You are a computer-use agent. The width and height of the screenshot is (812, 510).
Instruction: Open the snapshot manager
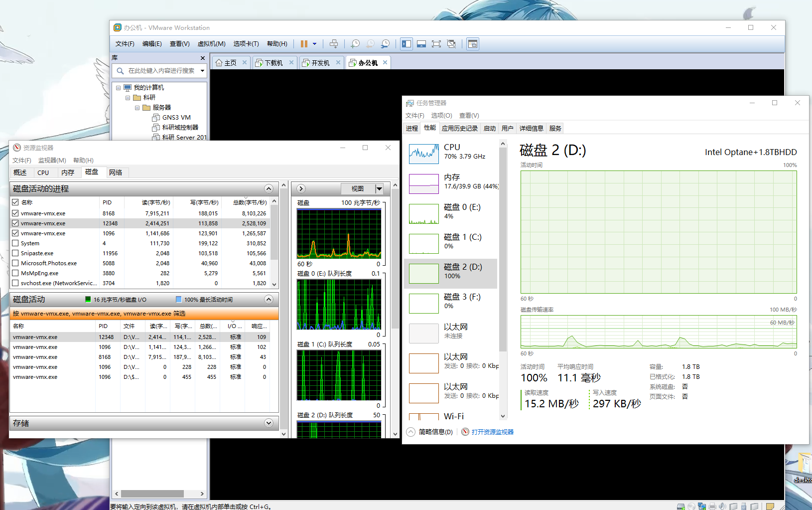[385, 43]
